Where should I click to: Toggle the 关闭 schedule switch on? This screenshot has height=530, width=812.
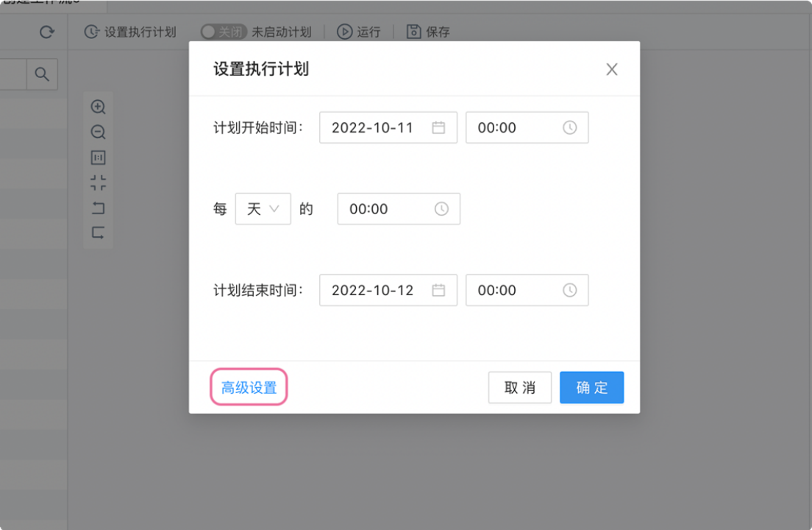(x=223, y=32)
